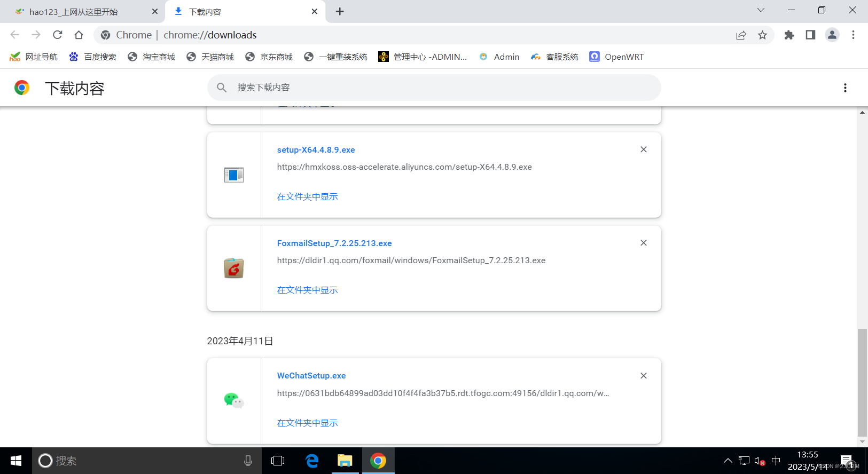Go forward to the next page

pyautogui.click(x=36, y=35)
